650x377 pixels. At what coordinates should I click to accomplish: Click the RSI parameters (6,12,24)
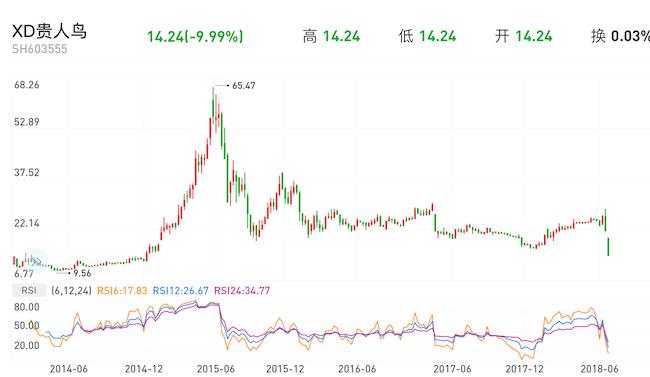[71, 291]
